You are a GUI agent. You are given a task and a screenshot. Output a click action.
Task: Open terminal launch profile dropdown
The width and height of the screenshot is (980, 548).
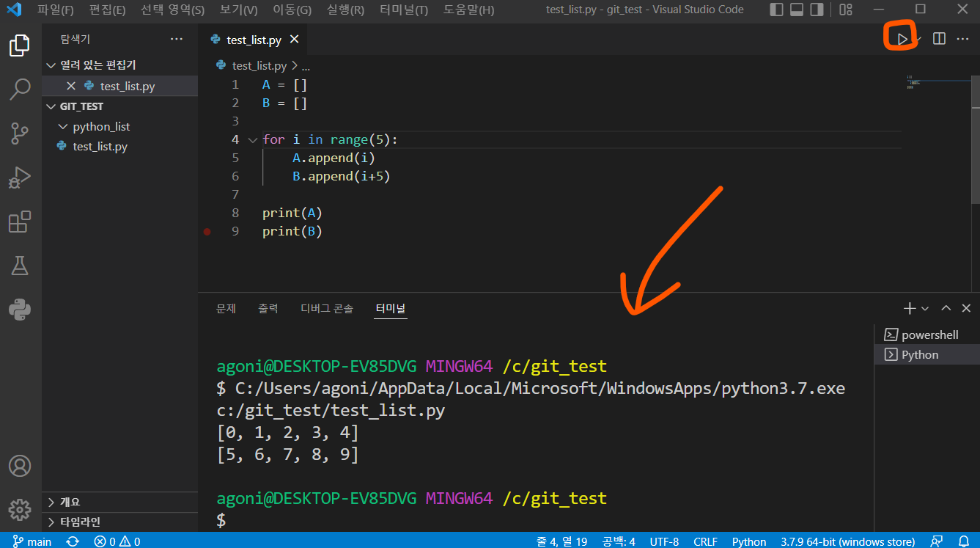click(x=925, y=309)
